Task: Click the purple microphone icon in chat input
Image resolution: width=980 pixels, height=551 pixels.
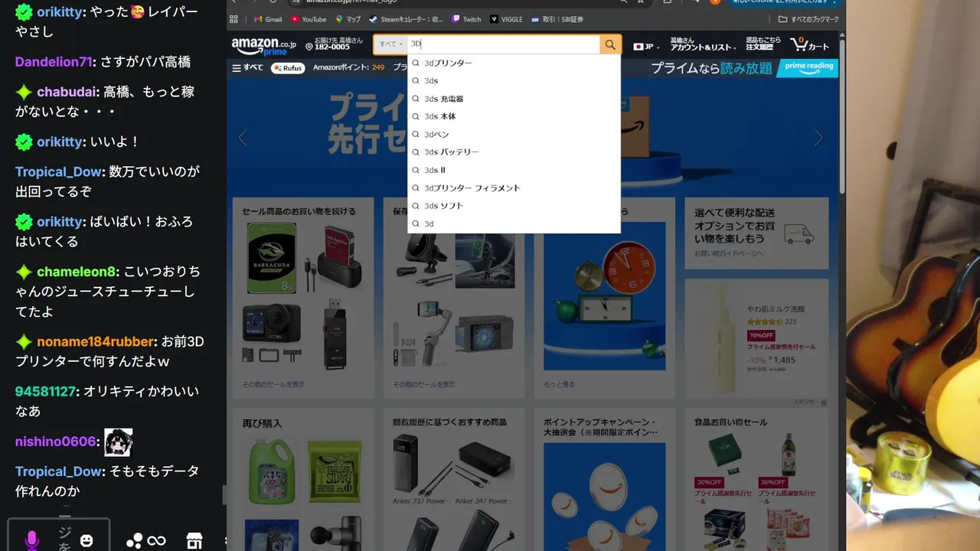Action: point(31,540)
